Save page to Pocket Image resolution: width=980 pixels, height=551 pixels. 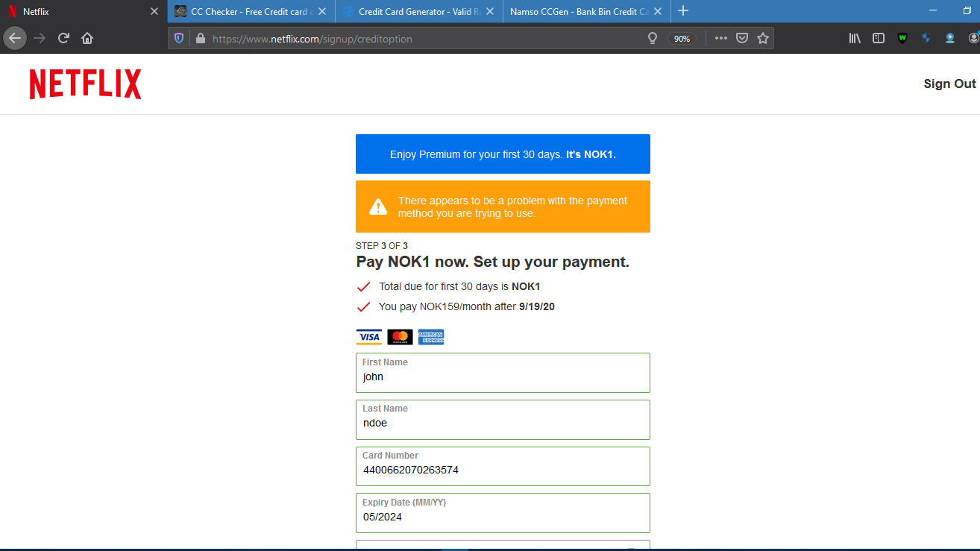pos(742,38)
